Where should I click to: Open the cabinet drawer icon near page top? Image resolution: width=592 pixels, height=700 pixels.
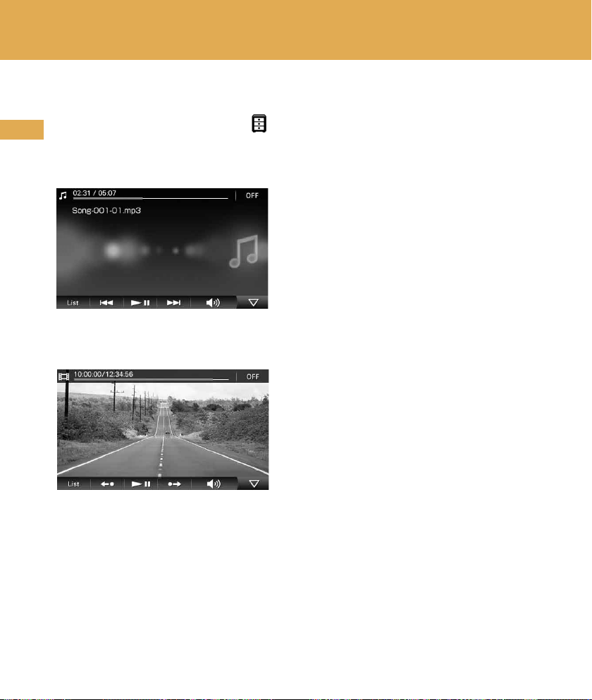pyautogui.click(x=259, y=123)
